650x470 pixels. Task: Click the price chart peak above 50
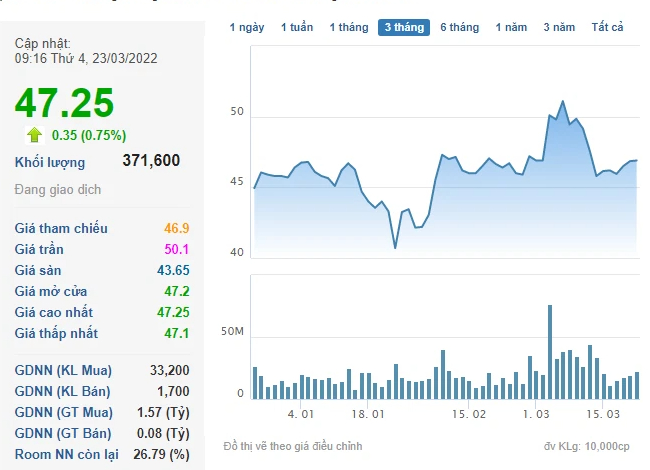coord(563,102)
